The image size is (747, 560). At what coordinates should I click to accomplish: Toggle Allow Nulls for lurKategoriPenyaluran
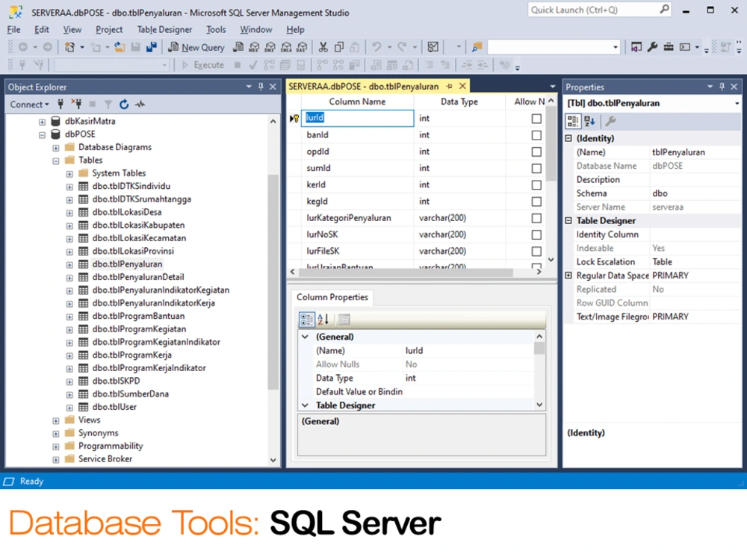[x=536, y=218]
